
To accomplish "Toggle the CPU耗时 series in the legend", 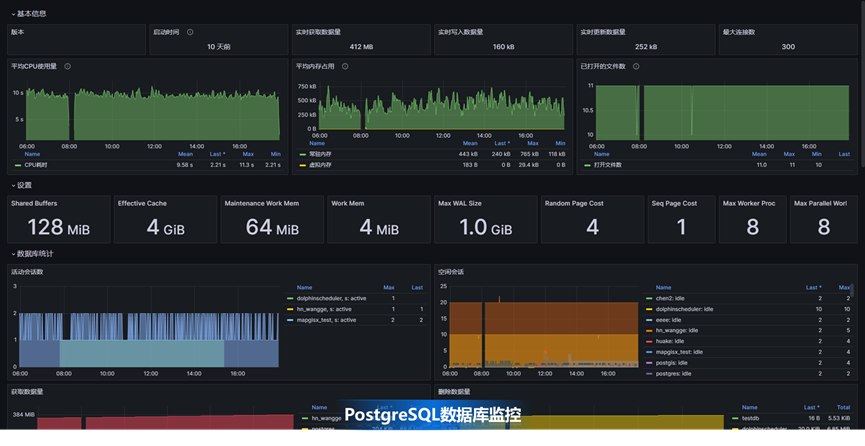I will point(36,165).
